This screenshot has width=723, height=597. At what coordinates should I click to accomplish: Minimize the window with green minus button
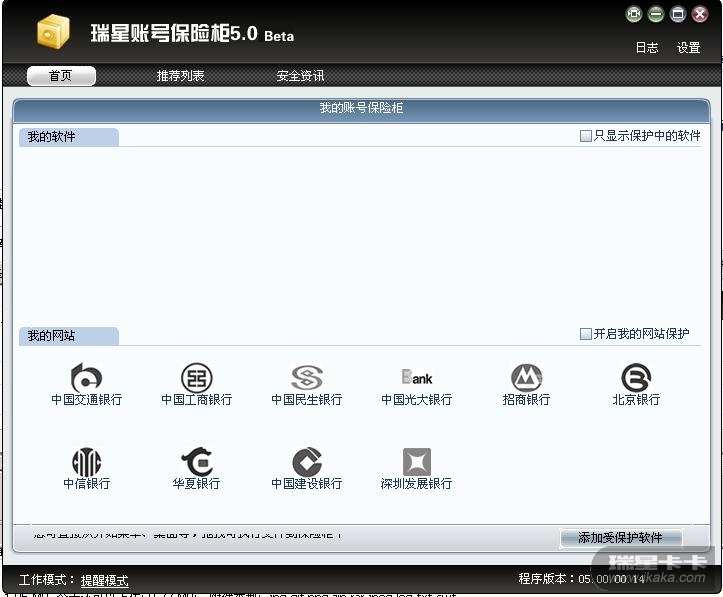[656, 14]
